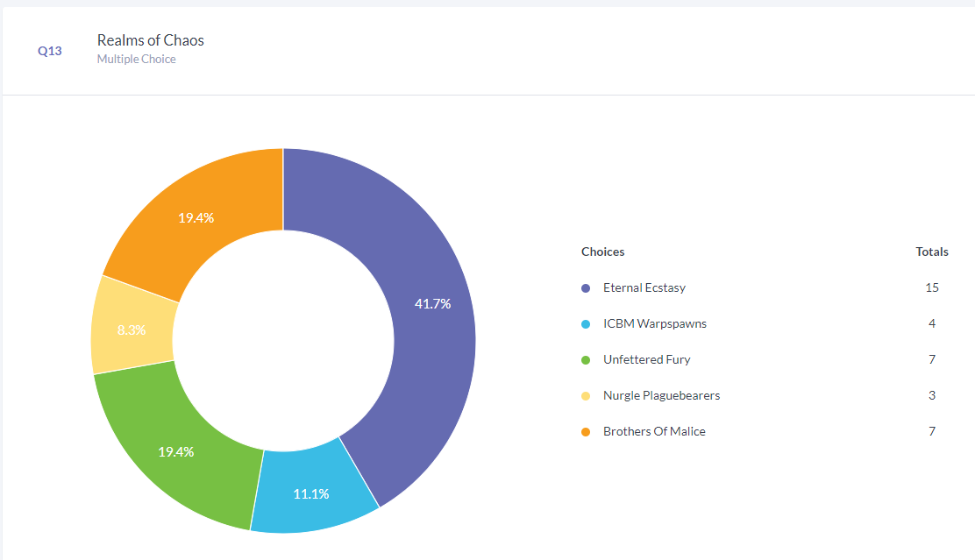Click the Nurgle Plaguebearers total value 3
Viewport: 975px width, 560px height.
[x=931, y=395]
